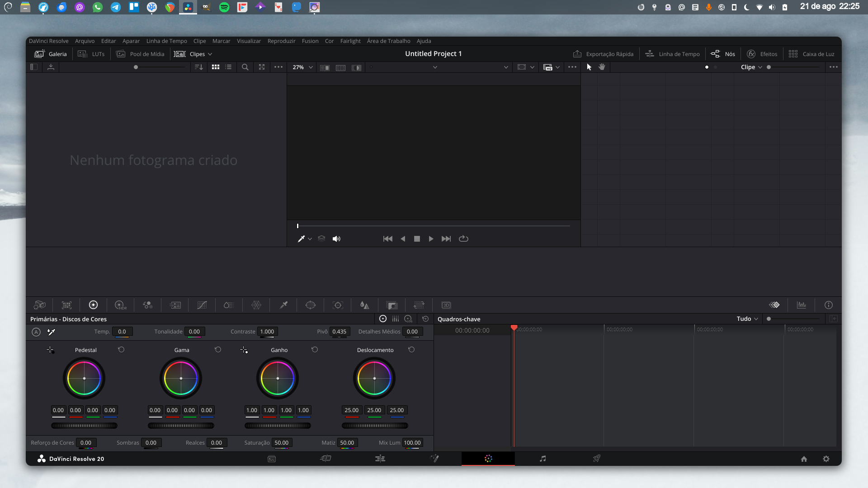
Task: Open Pool de Mídia
Action: (141, 54)
